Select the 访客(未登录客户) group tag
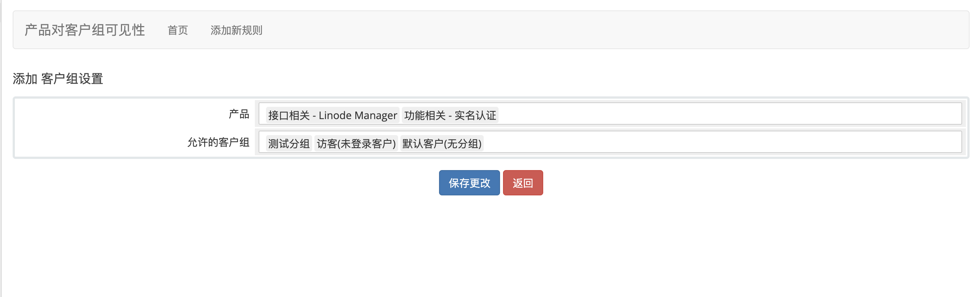The height and width of the screenshot is (297, 980). click(356, 144)
